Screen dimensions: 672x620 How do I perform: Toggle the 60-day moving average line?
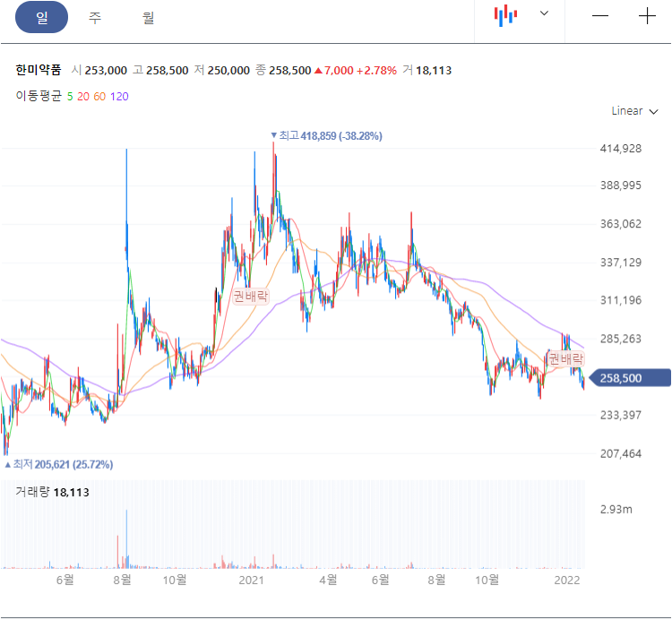(x=99, y=97)
